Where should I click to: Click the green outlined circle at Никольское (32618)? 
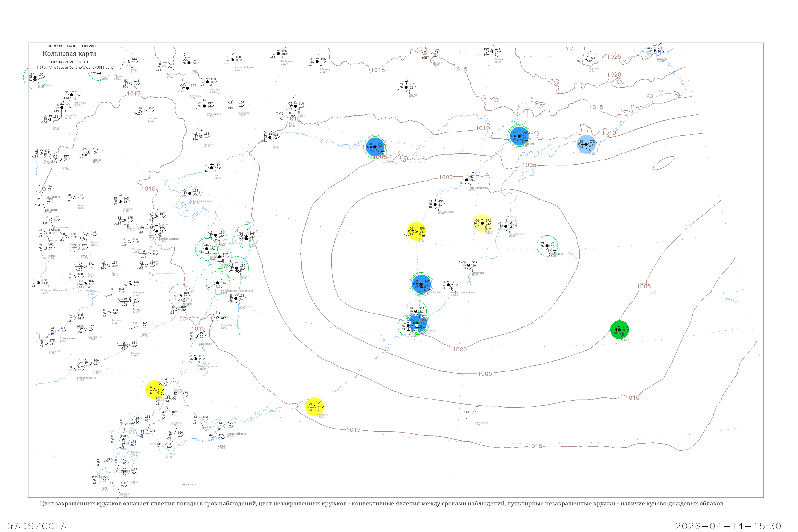(547, 246)
